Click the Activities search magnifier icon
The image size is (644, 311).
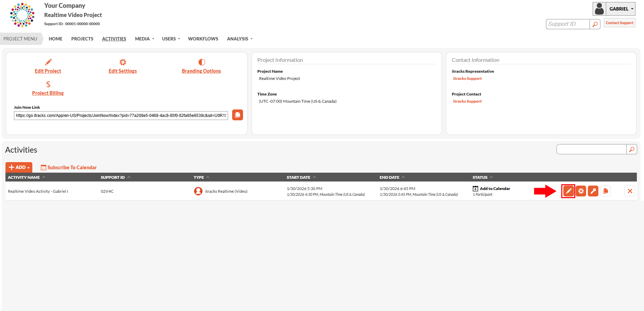click(x=632, y=149)
